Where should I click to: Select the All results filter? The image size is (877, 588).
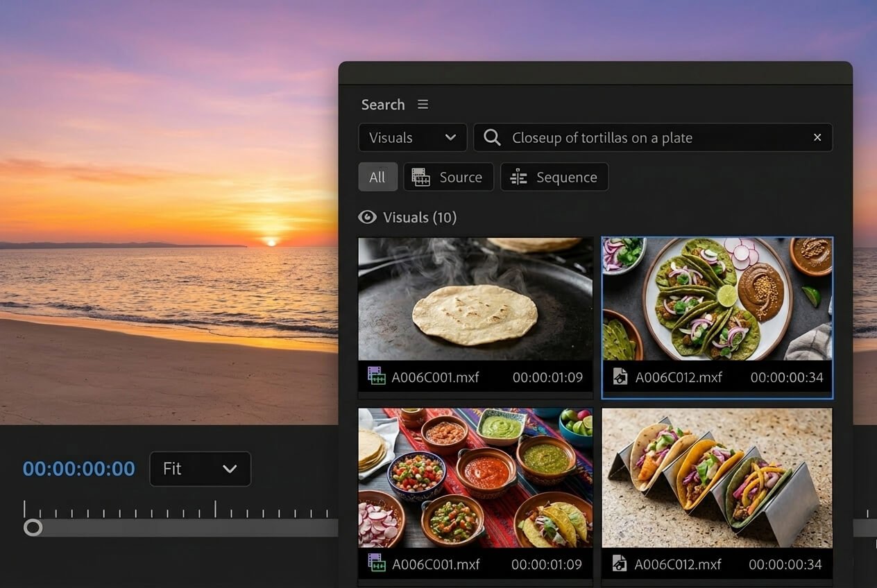point(377,177)
